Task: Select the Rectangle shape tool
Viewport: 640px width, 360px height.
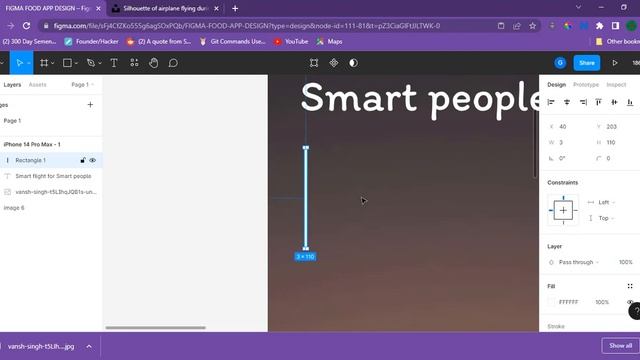Action: (67, 63)
